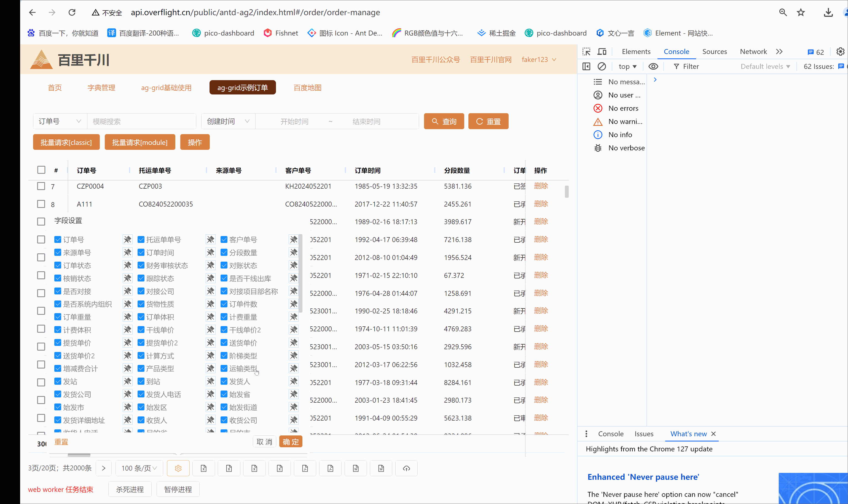Show more DevTools tabs via double chevron

click(x=779, y=52)
